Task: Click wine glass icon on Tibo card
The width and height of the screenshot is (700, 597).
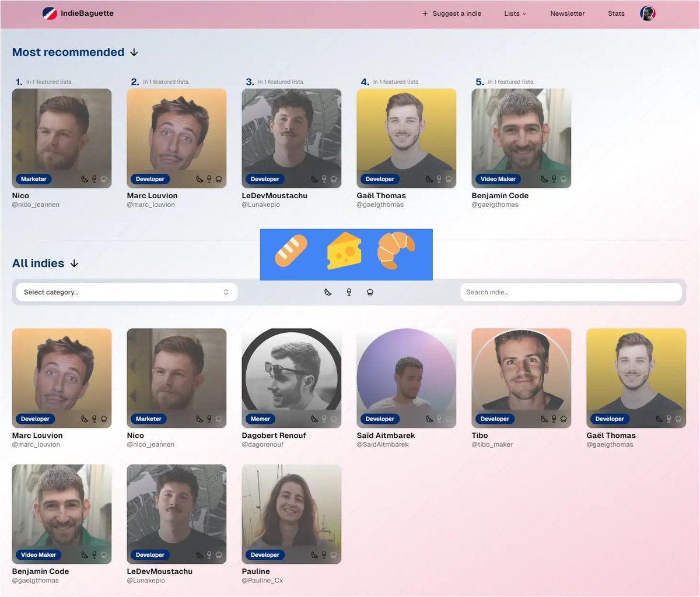Action: (x=554, y=419)
